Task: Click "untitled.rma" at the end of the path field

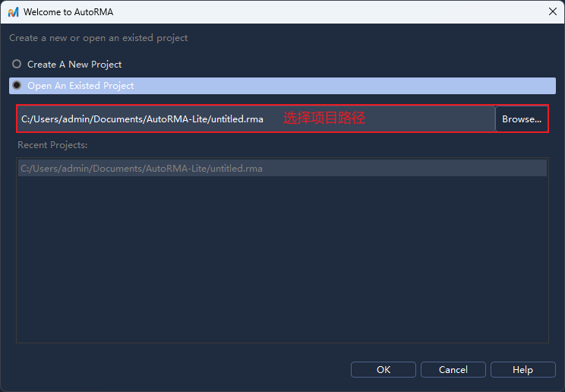Action: (237, 119)
